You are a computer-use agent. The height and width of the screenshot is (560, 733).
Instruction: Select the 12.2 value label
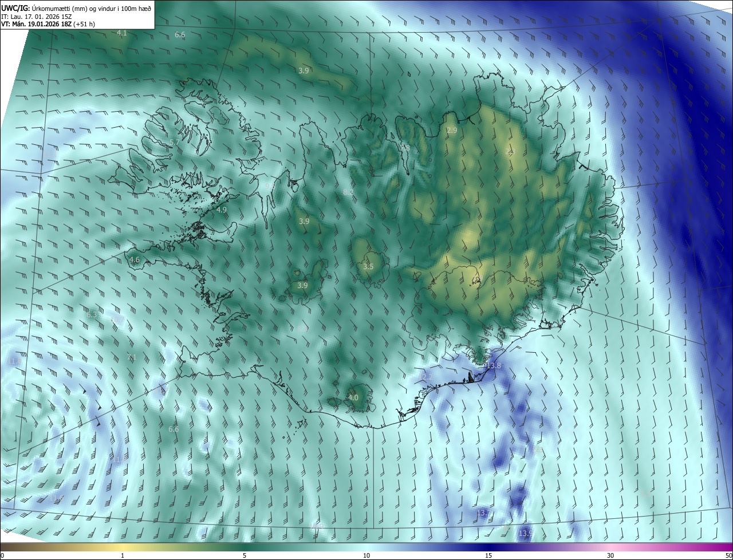pyautogui.click(x=427, y=377)
